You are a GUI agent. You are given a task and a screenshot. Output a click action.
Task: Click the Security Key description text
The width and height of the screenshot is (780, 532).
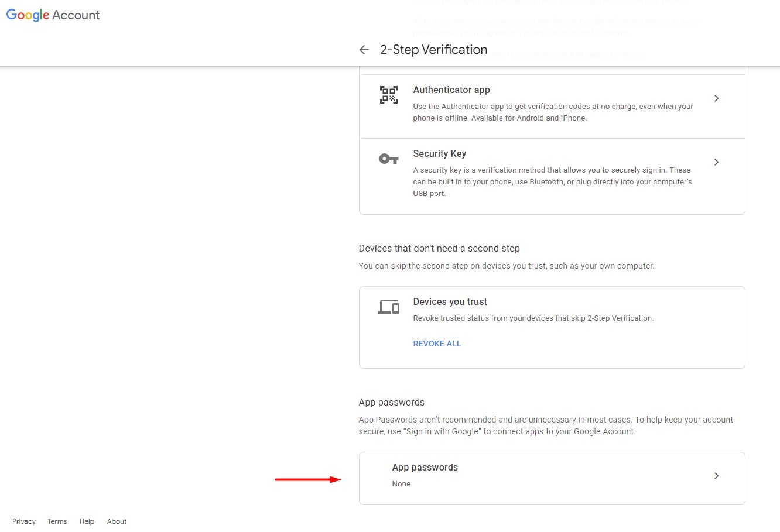click(x=553, y=181)
